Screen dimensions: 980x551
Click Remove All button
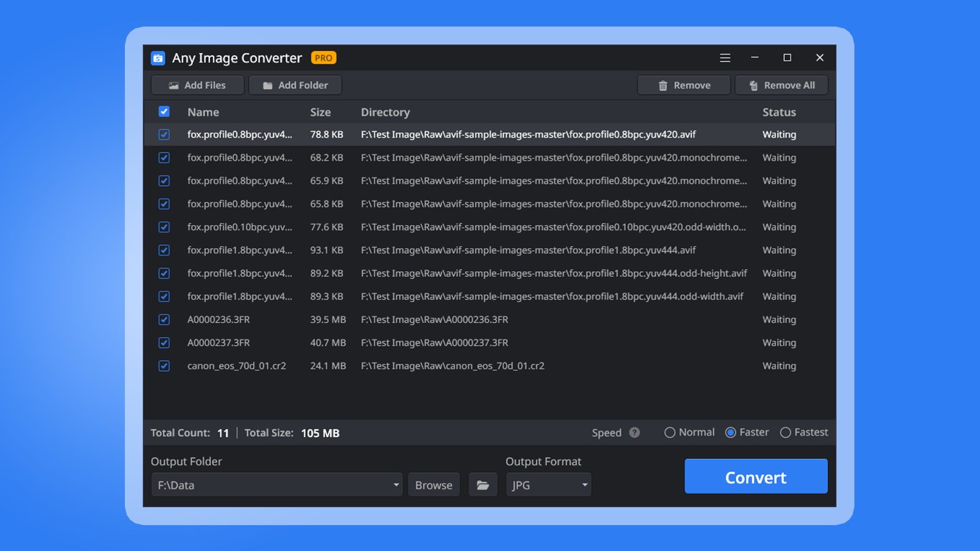point(781,85)
